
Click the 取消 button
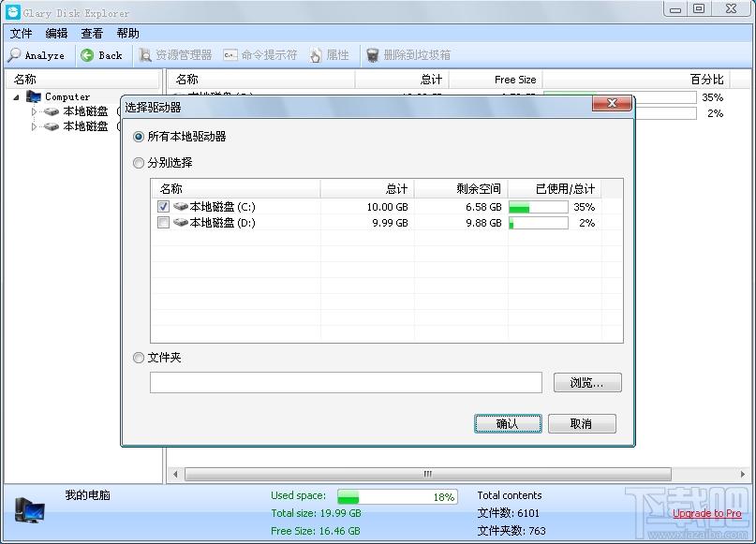tap(582, 423)
